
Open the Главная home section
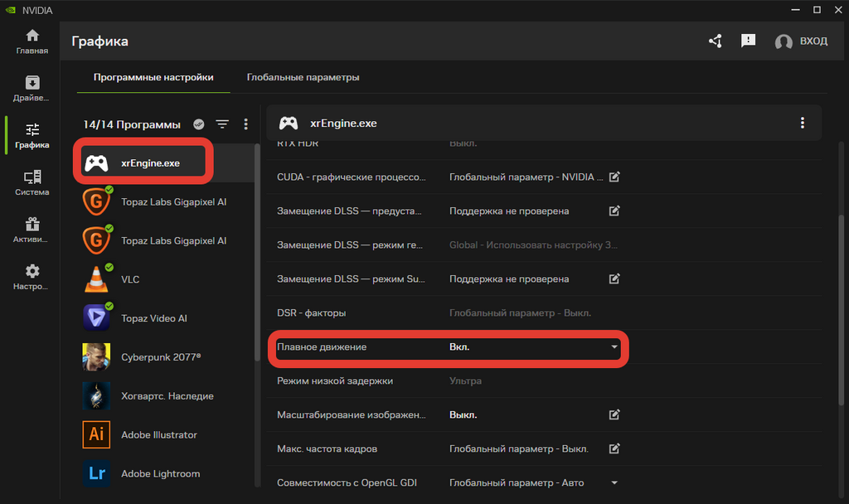(32, 41)
